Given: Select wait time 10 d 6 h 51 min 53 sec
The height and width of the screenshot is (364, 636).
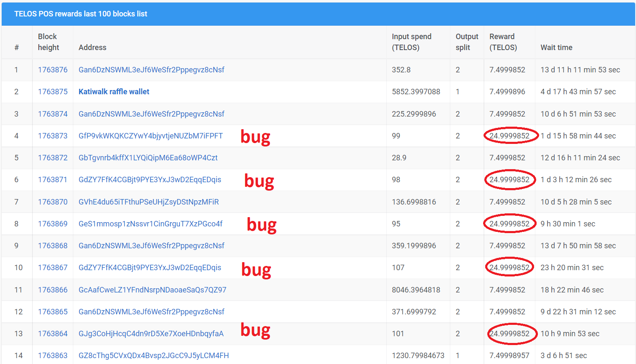Looking at the screenshot, I should tap(578, 114).
